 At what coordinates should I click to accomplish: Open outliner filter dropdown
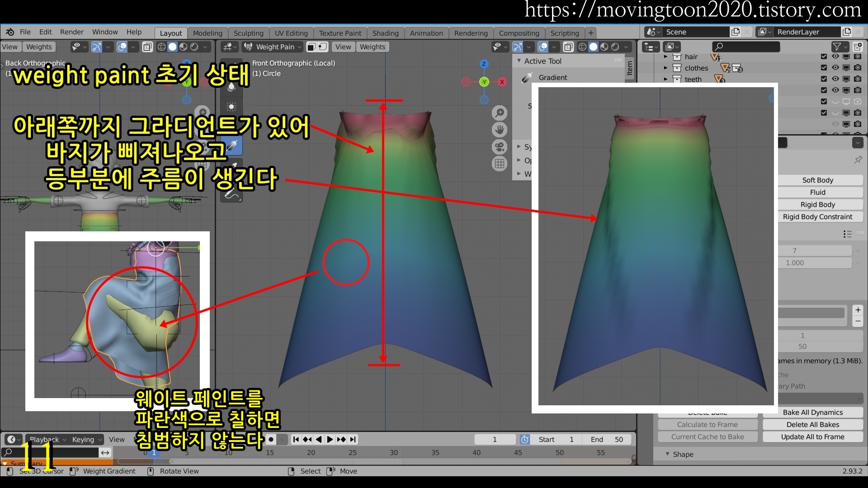tap(840, 47)
